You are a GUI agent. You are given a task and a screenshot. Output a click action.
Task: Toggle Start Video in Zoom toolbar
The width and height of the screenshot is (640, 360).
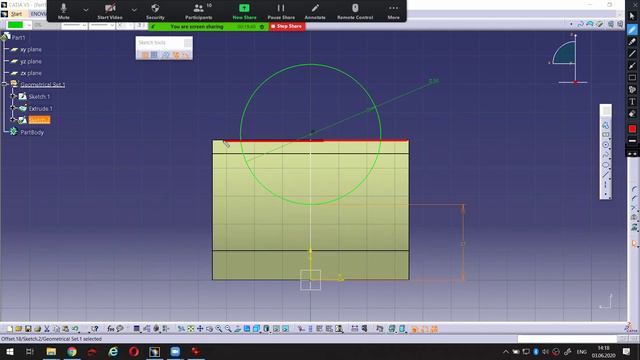(x=110, y=11)
